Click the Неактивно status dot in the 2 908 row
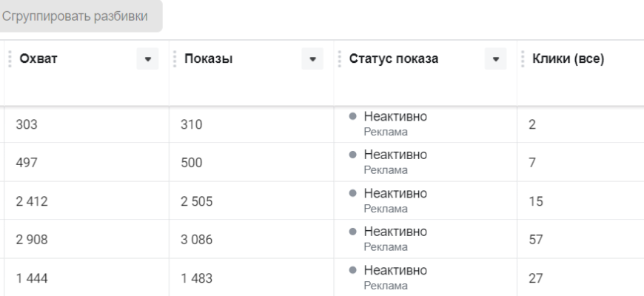The height and width of the screenshot is (296, 644). pyautogui.click(x=355, y=233)
